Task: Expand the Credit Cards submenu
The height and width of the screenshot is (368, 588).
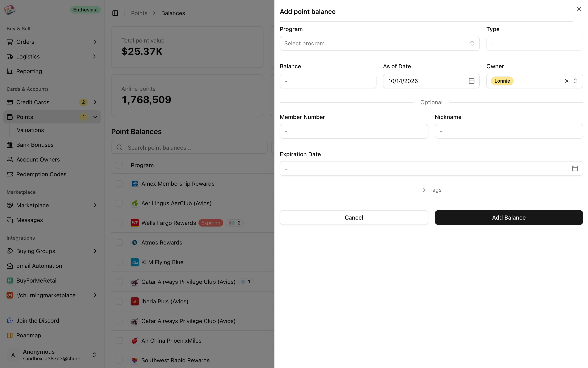Action: tap(95, 102)
